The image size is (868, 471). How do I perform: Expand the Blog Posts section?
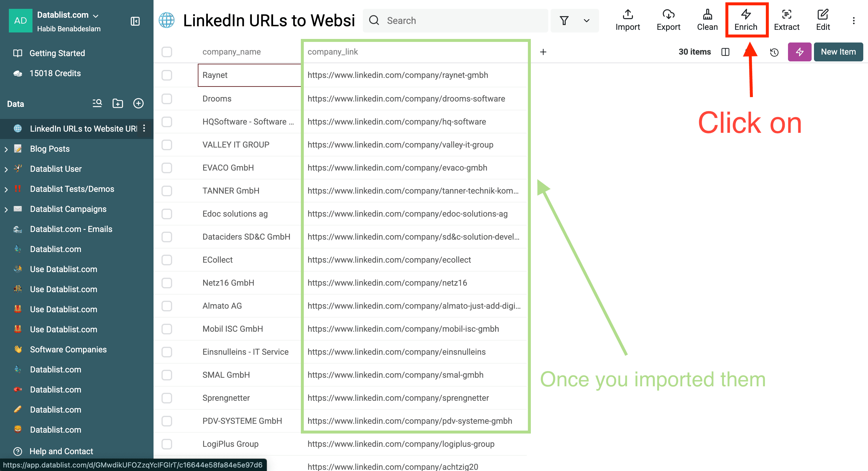click(6, 149)
